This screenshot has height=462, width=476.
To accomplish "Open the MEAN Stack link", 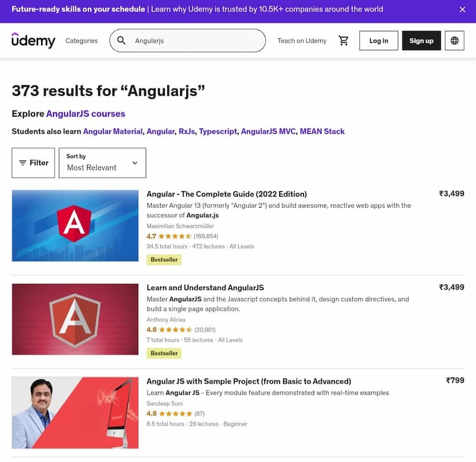I will tap(323, 131).
